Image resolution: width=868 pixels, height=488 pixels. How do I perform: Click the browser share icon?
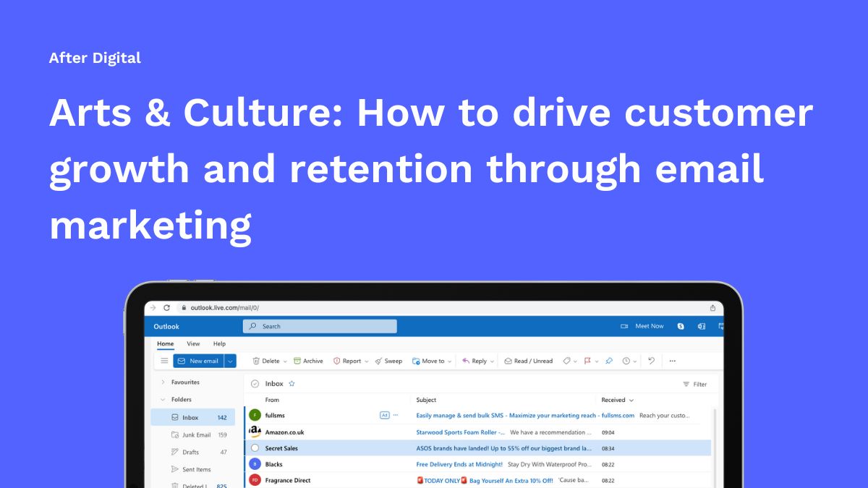(713, 308)
